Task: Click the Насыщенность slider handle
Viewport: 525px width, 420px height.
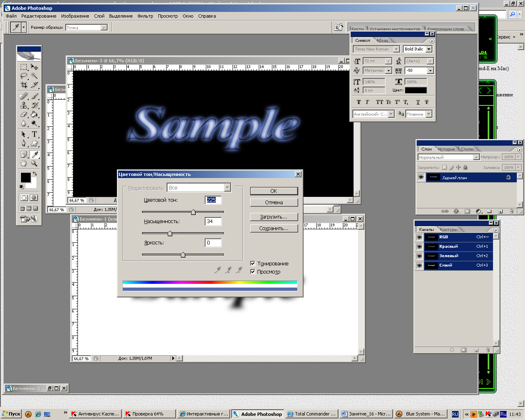Action: pyautogui.click(x=170, y=233)
